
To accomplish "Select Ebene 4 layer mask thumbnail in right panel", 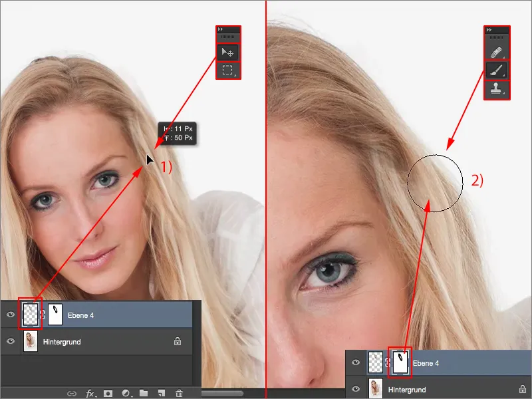I will (x=400, y=362).
